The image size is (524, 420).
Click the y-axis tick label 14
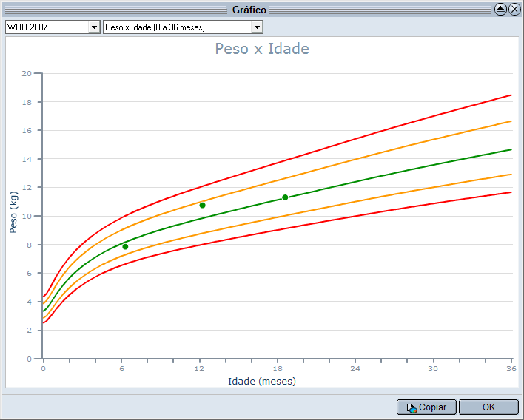coord(27,159)
